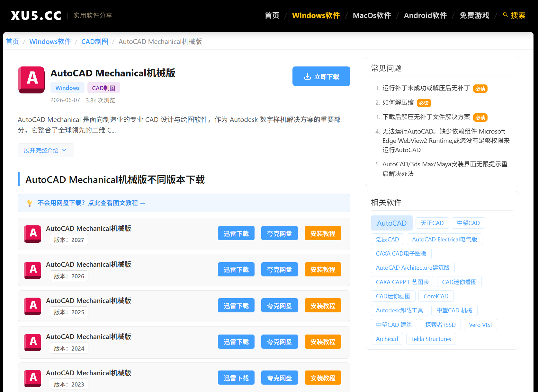Open related software 天正CAD tag

[x=432, y=223]
